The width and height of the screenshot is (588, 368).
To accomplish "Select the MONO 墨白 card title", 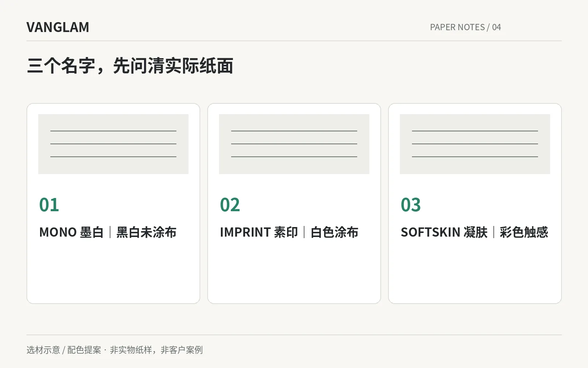I will click(x=108, y=232).
